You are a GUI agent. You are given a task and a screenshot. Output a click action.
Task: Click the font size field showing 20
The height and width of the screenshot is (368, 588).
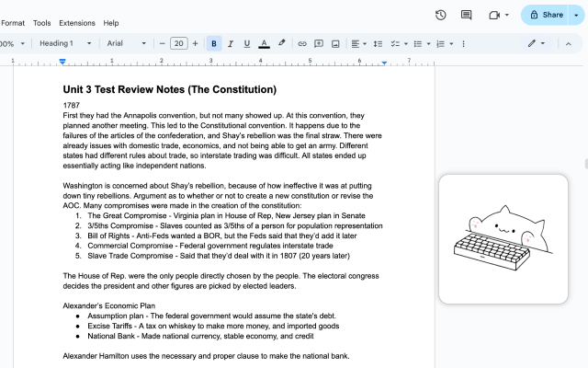click(179, 43)
